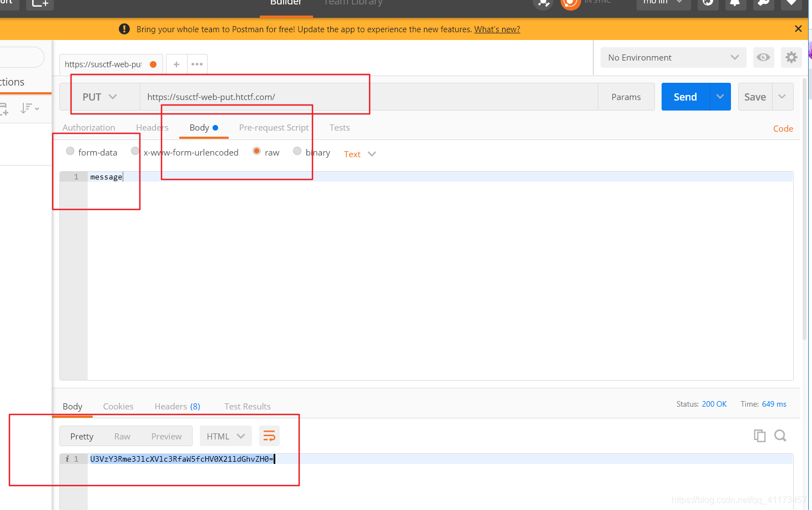Select the response Body tab
Screen dimensions: 812x510
[72, 406]
